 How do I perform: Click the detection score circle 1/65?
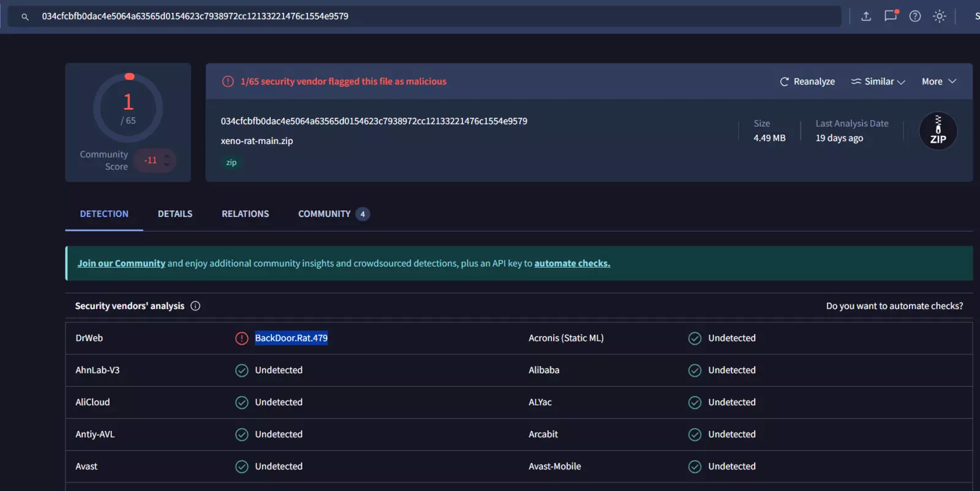(x=128, y=108)
